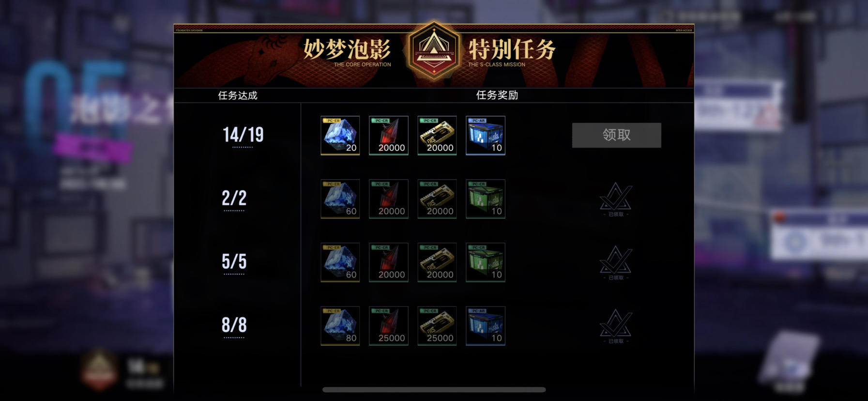Switch to the 妙梦泡影 core operation tab
This screenshot has height=401, width=868.
(x=347, y=52)
